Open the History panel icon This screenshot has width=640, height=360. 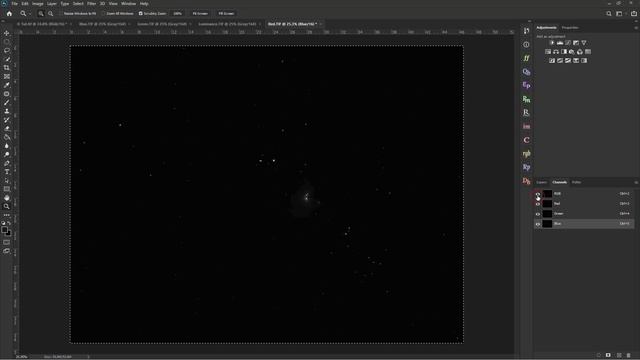coord(526,31)
